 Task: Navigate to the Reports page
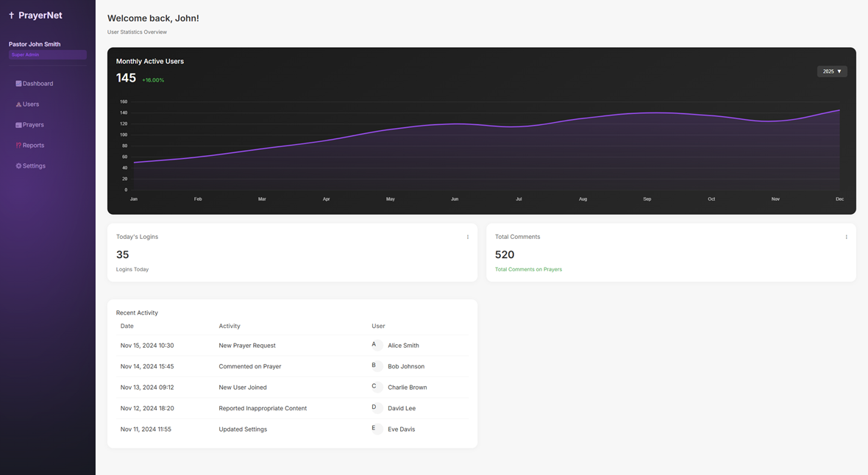click(x=32, y=145)
